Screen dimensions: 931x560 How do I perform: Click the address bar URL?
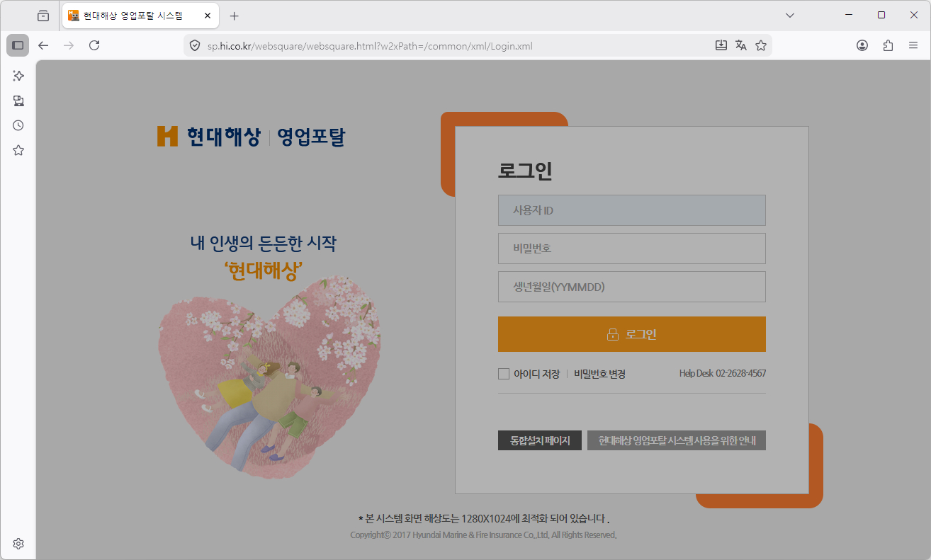tap(369, 46)
